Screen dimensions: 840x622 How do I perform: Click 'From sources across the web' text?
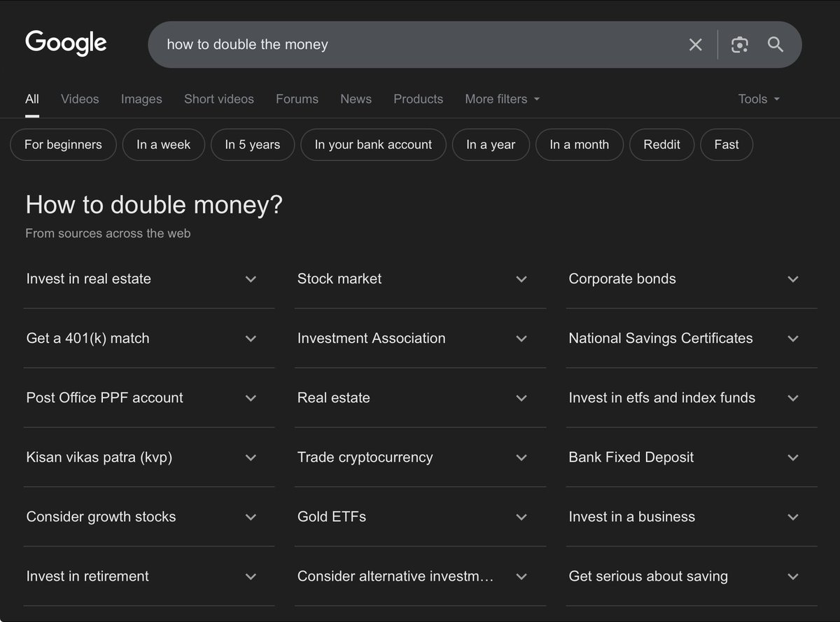[x=108, y=233]
